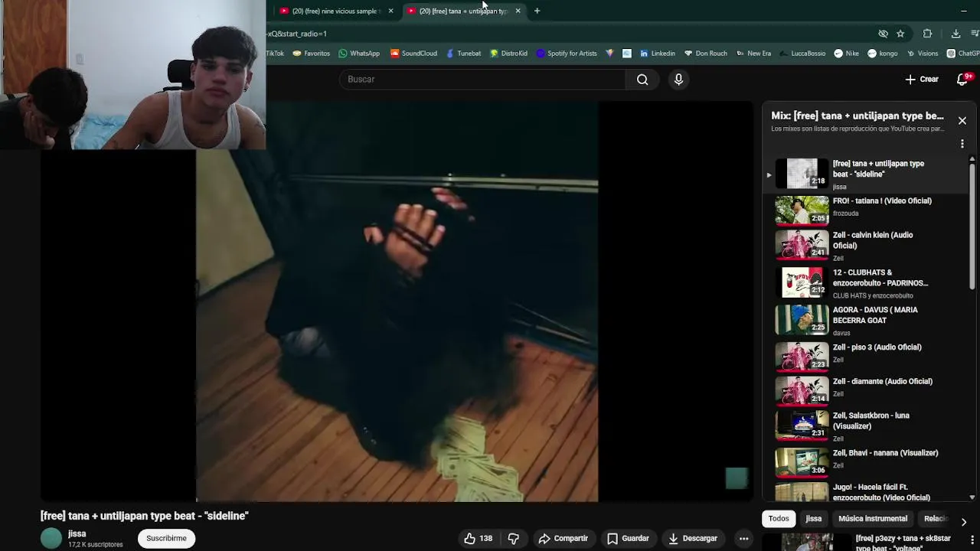This screenshot has height=551, width=980.
Task: Select Jugo! - Hacela fácil playlist item
Action: [867, 492]
